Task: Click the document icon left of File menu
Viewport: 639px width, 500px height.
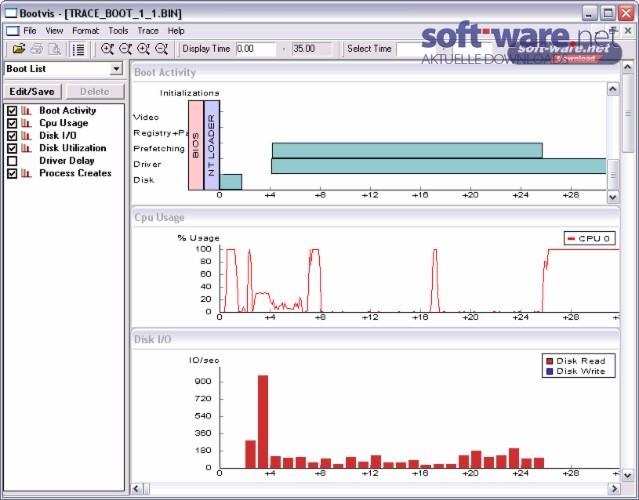Action: point(12,31)
